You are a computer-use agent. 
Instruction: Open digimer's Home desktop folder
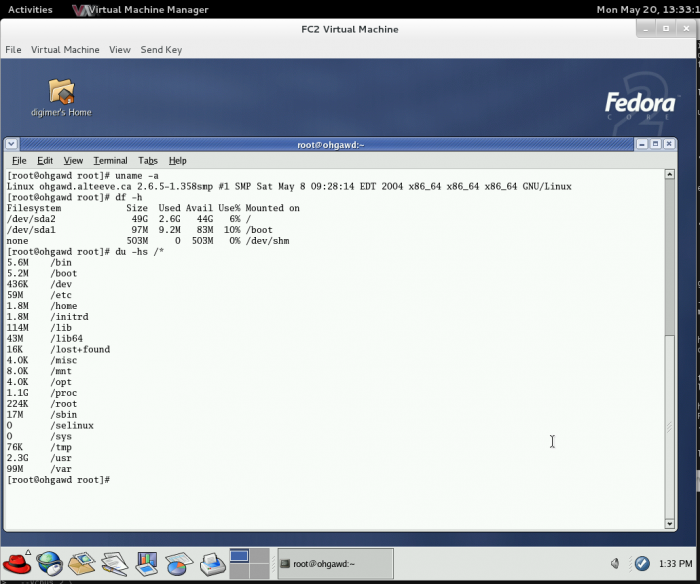(61, 96)
